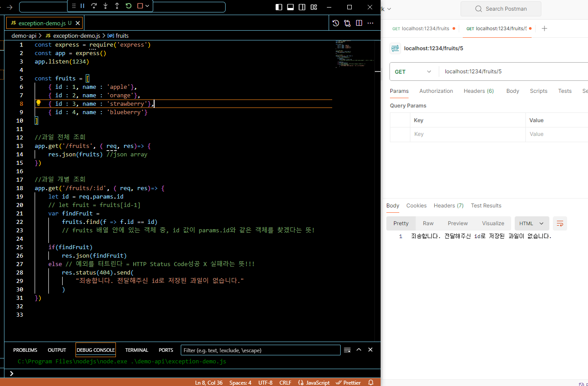Open the Body request tab
Viewport: 588px width, 386px height.
pyautogui.click(x=513, y=91)
